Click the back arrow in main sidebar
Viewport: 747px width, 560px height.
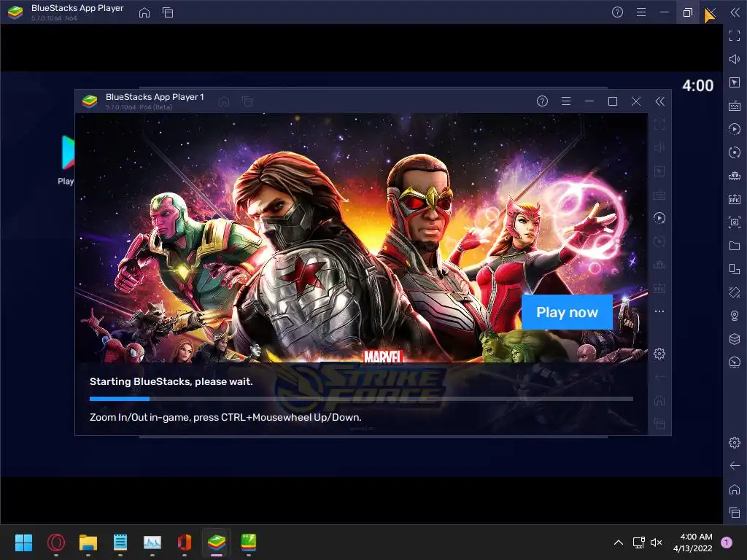(x=734, y=466)
